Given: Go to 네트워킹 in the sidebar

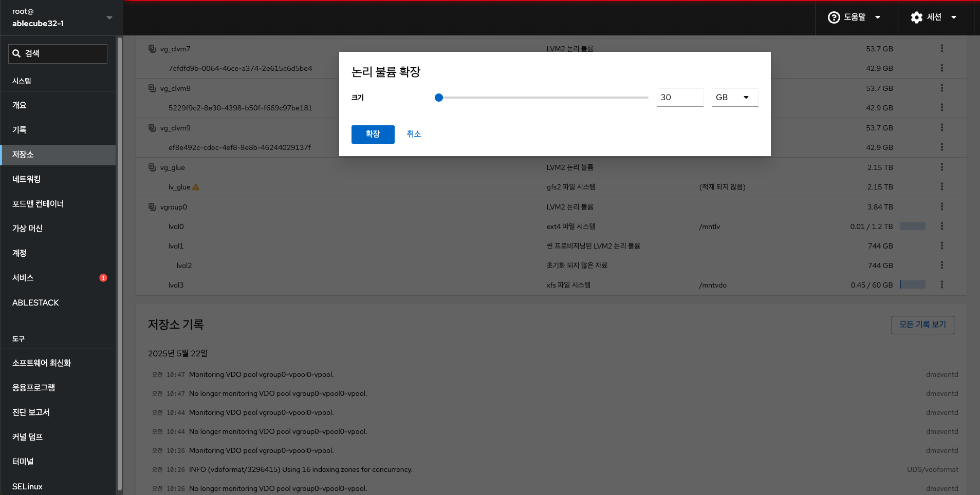Looking at the screenshot, I should point(27,179).
